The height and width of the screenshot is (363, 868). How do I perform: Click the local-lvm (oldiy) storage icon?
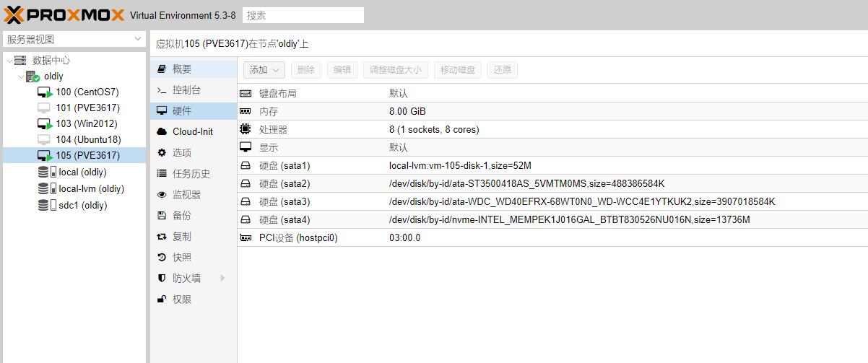(47, 189)
